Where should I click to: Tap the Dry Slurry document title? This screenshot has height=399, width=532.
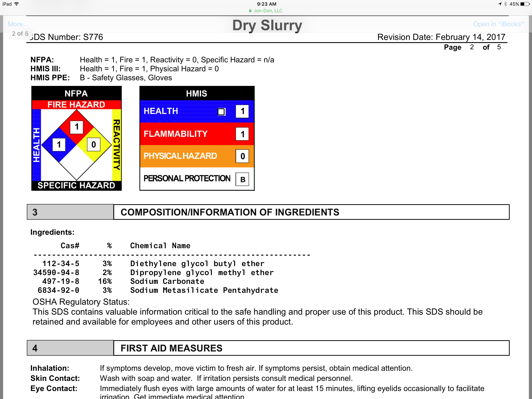(x=267, y=25)
